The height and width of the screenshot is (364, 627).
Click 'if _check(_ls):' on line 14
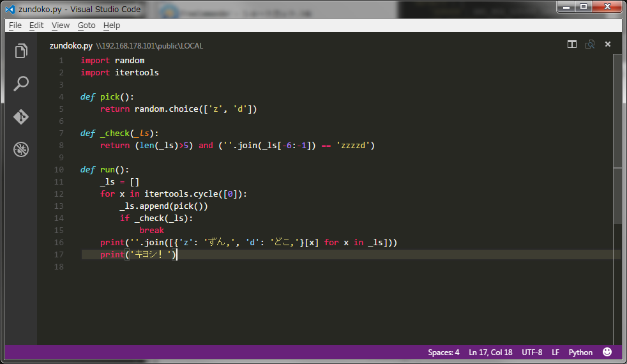point(156,218)
